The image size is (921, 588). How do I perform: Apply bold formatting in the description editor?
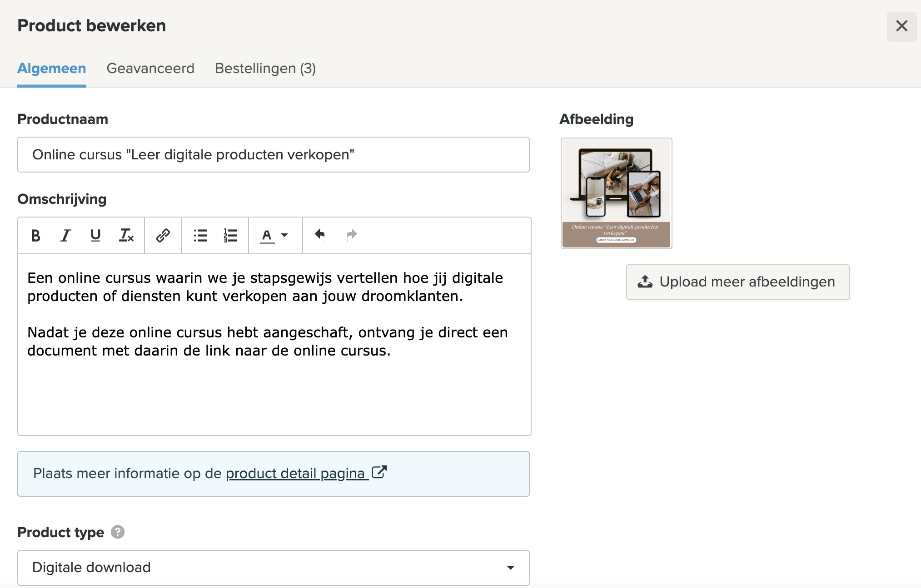[x=35, y=235]
